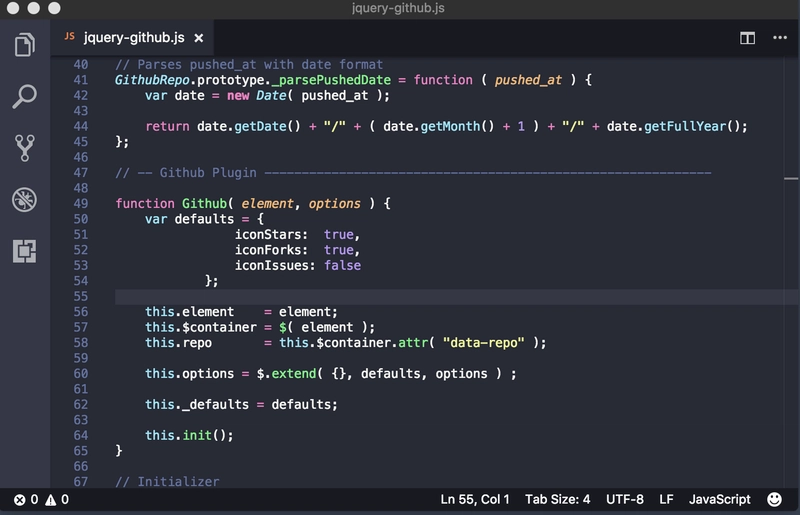Open the Search view in activity bar
The image size is (800, 515).
pyautogui.click(x=24, y=96)
